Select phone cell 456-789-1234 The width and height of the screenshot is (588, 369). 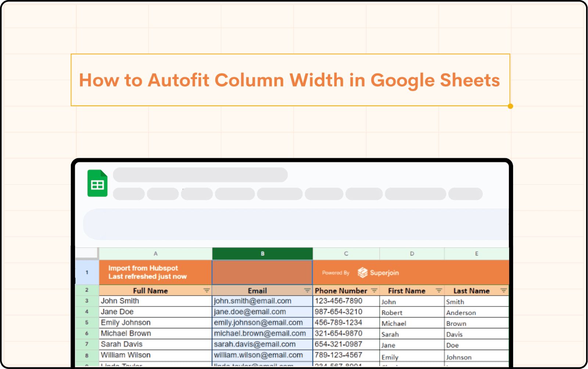tap(346, 323)
